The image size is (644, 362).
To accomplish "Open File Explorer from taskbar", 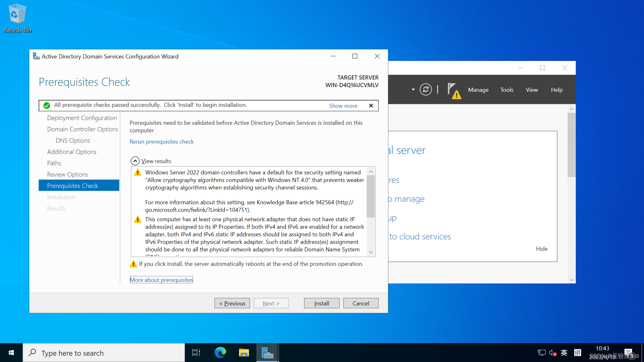I will pos(244,353).
